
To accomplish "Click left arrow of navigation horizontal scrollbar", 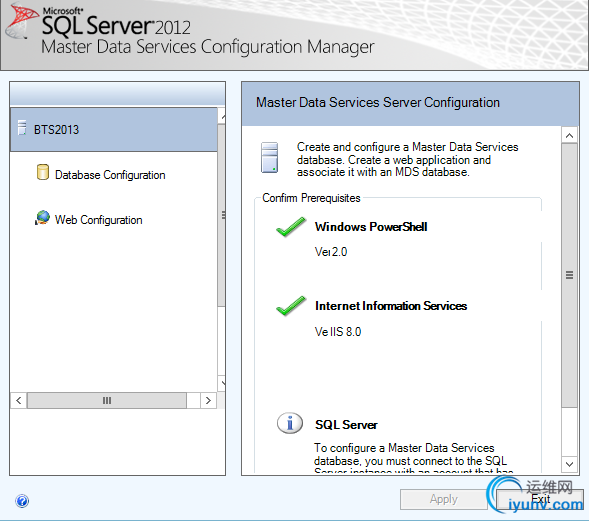I will pyautogui.click(x=19, y=400).
